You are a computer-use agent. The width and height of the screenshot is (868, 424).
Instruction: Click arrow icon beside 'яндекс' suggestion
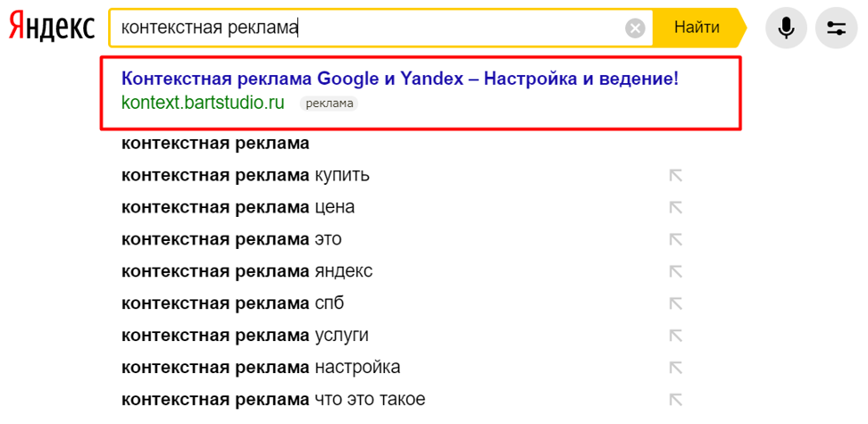[x=676, y=271]
